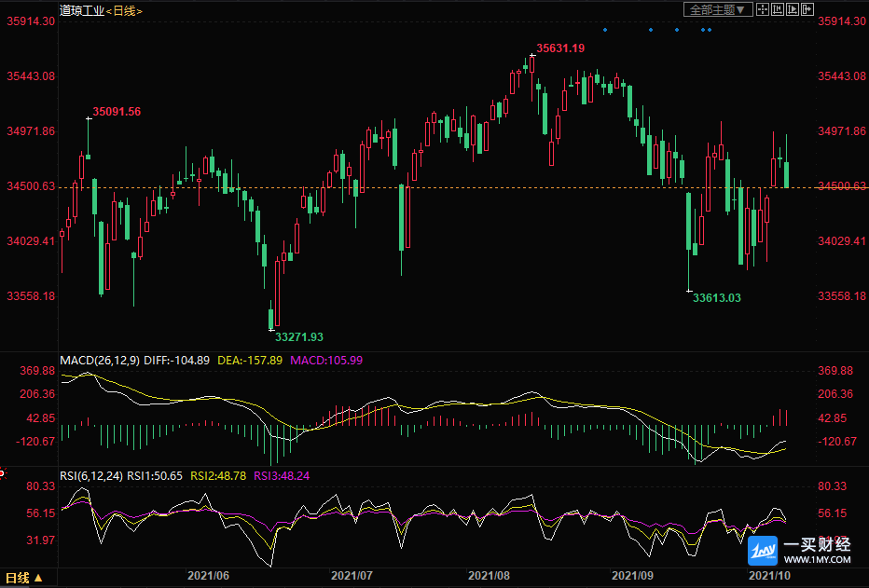Click the 2021/07 date label
This screenshot has width=869, height=588.
(352, 576)
